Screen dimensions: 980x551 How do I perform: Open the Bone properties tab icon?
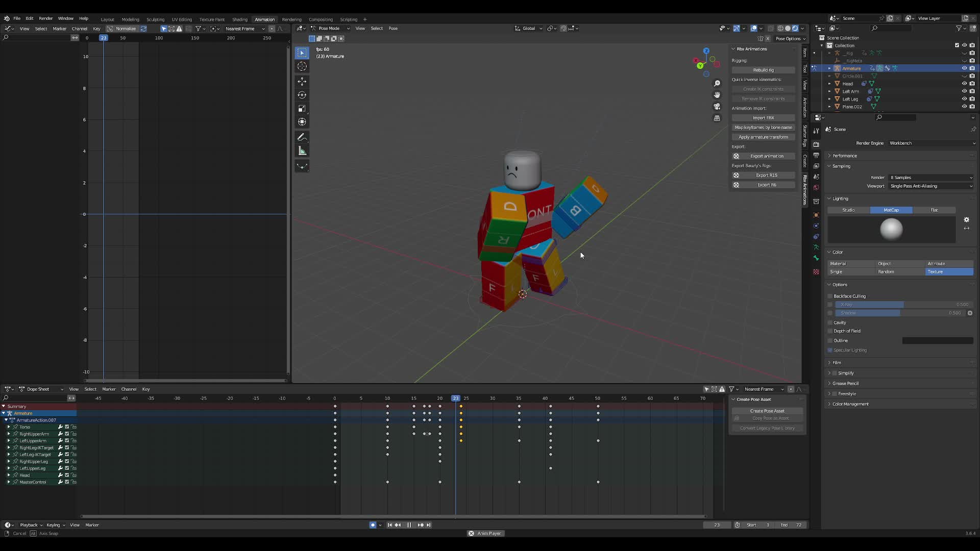coord(816,258)
